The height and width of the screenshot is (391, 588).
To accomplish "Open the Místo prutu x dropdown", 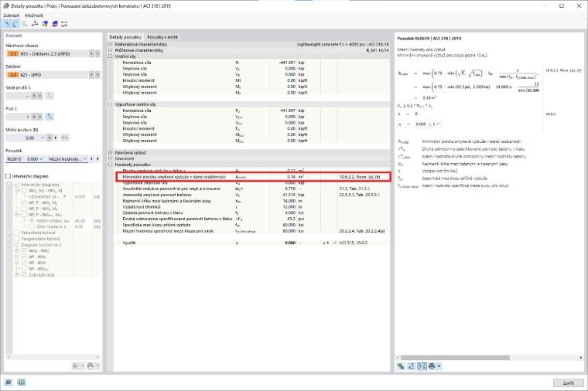I will [x=43, y=138].
